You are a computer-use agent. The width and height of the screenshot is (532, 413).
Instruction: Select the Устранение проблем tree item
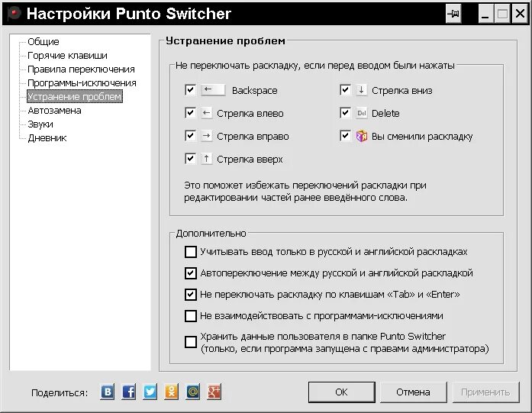pyautogui.click(x=75, y=96)
